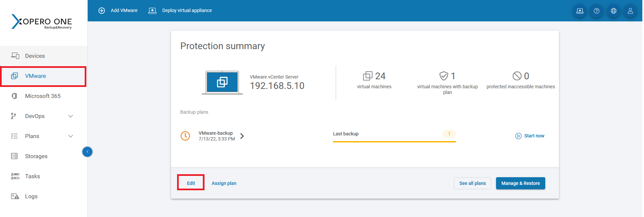
Task: Expand the DevOps submenu chevron
Action: (x=71, y=116)
